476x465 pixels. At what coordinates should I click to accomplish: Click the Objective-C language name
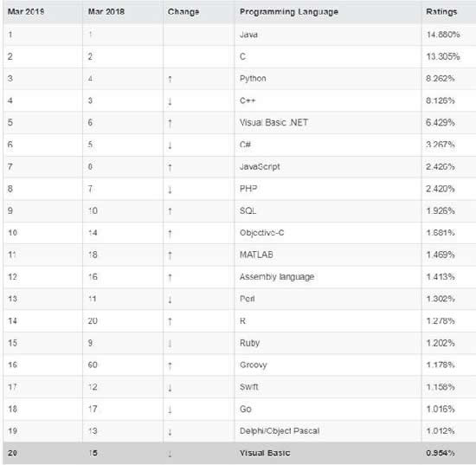click(261, 233)
